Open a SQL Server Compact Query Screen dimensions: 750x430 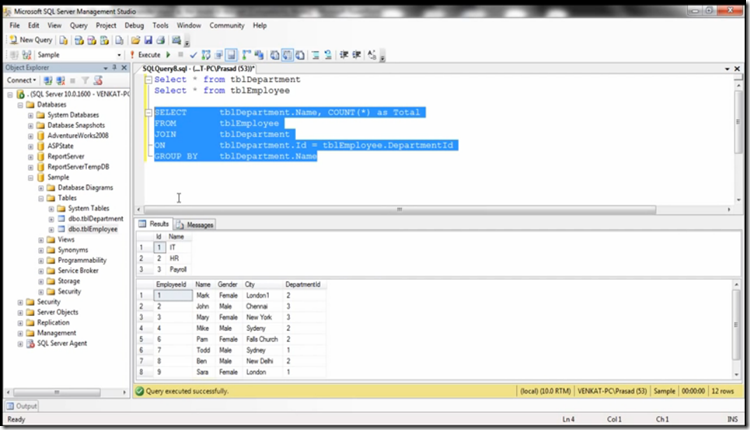click(x=119, y=40)
